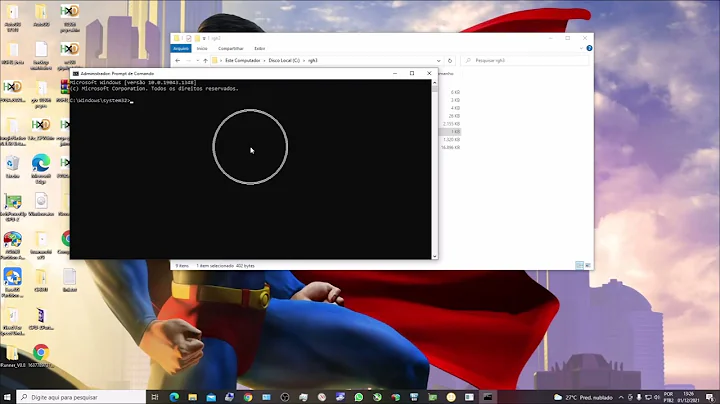Open recent locations dropdown in Explorer
The width and height of the screenshot is (720, 404).
pyautogui.click(x=197, y=61)
